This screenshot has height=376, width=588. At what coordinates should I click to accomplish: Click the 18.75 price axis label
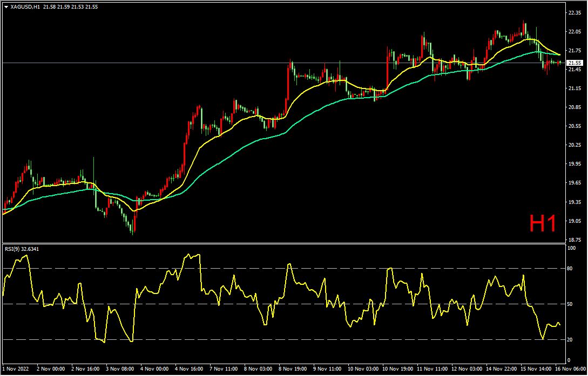(x=575, y=240)
